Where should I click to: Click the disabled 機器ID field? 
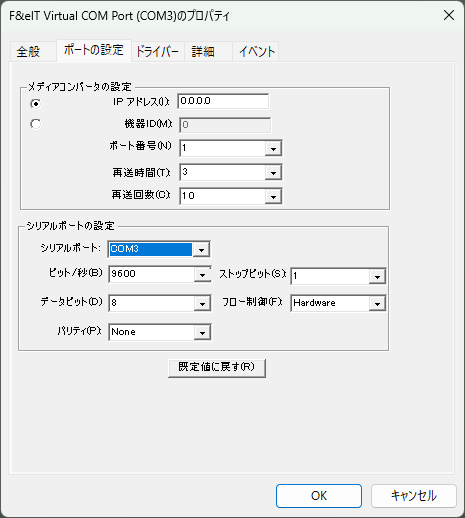[x=225, y=125]
